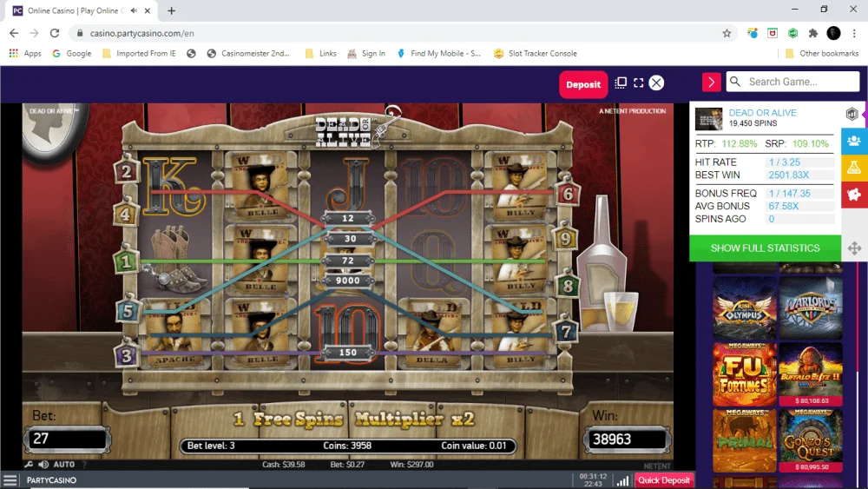Open mini-player pop-out window icon
The image size is (868, 489).
coord(621,83)
